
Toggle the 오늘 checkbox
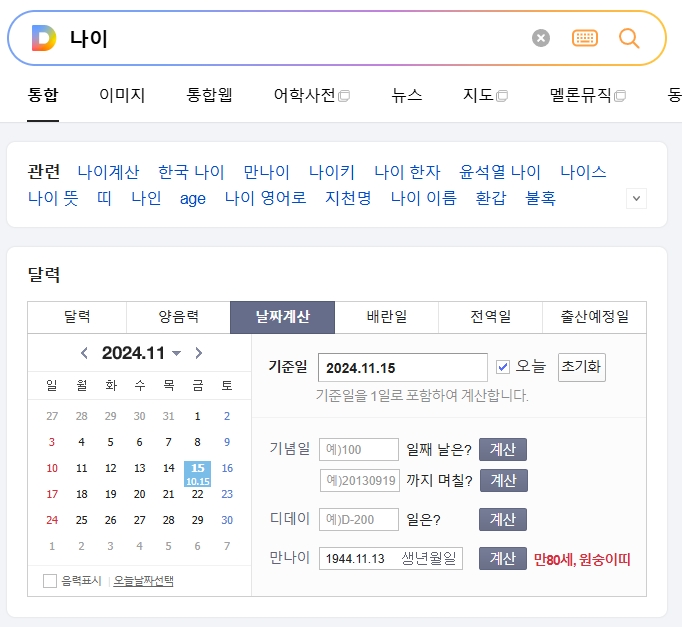503,367
